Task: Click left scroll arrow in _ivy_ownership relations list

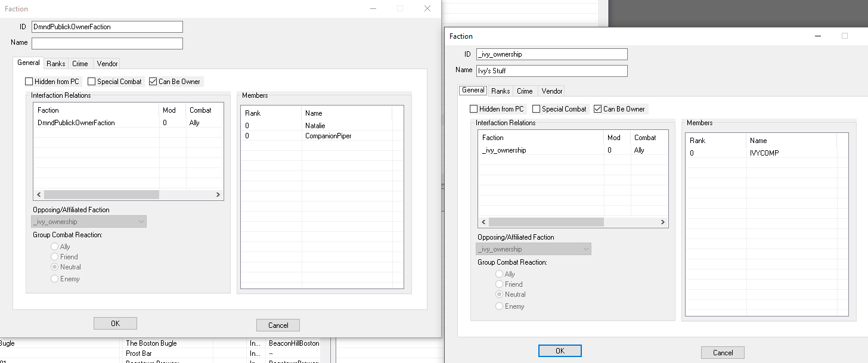Action: (484, 222)
